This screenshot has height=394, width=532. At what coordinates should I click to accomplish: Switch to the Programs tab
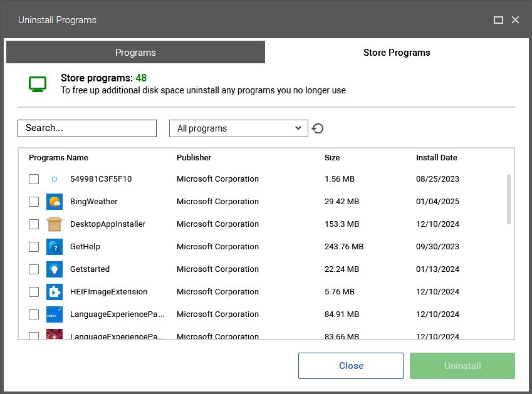(x=135, y=52)
